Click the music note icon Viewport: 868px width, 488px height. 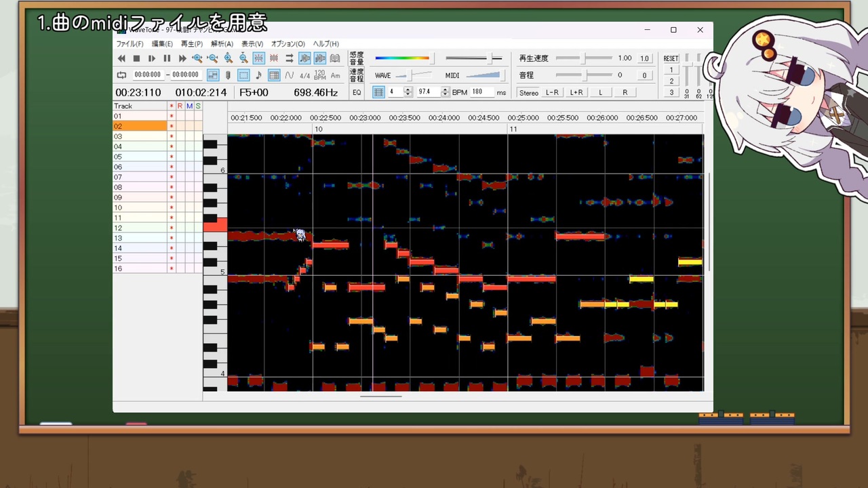[x=258, y=75]
